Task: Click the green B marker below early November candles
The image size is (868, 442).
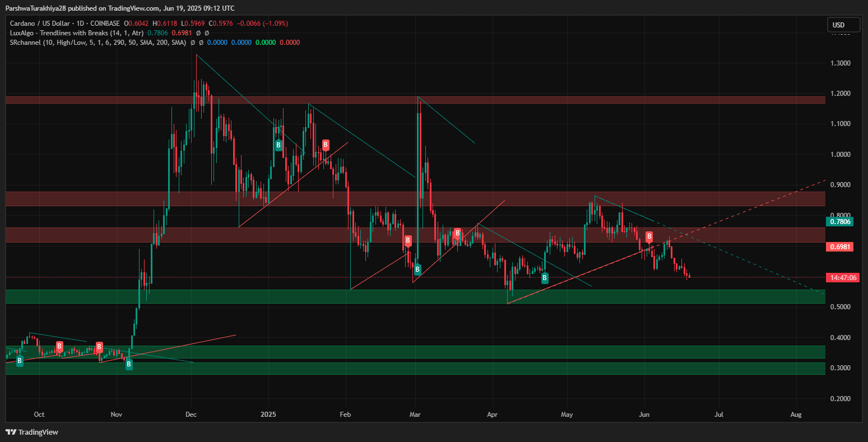Action: click(129, 364)
